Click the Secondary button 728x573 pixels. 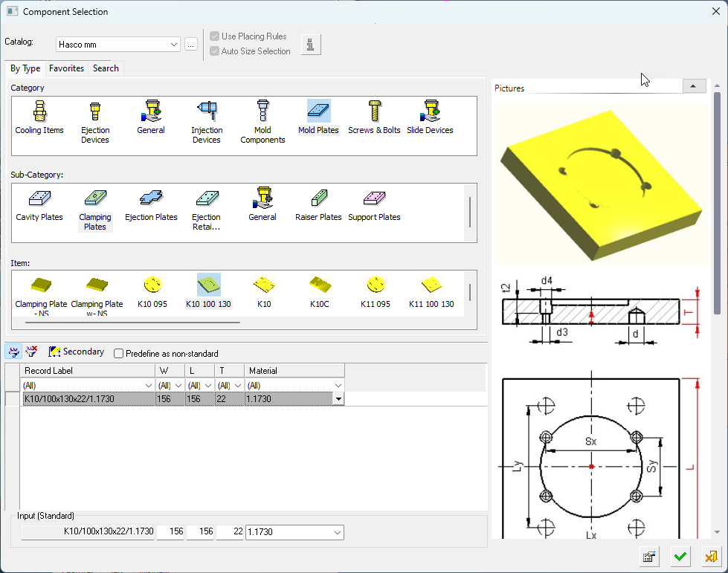point(76,352)
